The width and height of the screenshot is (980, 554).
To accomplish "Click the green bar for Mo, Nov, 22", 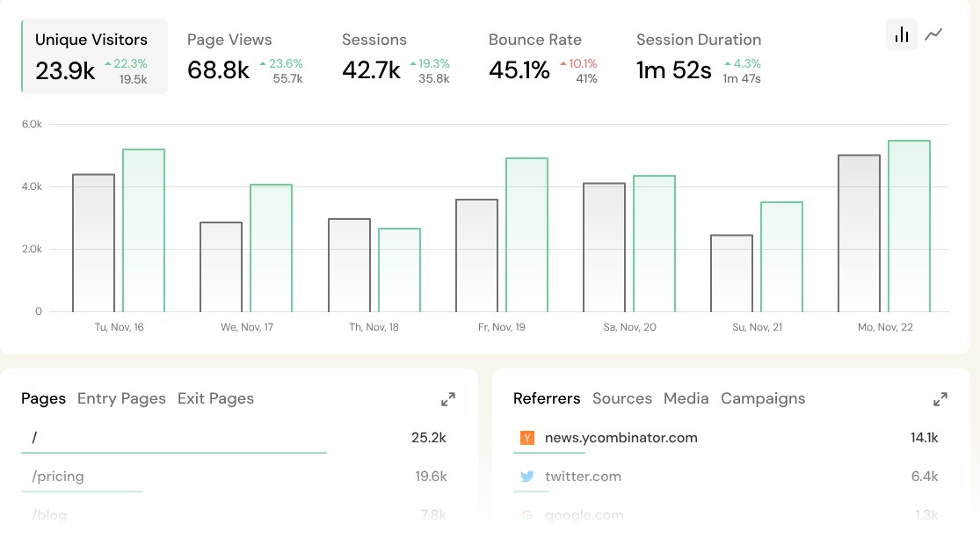I will (x=909, y=226).
